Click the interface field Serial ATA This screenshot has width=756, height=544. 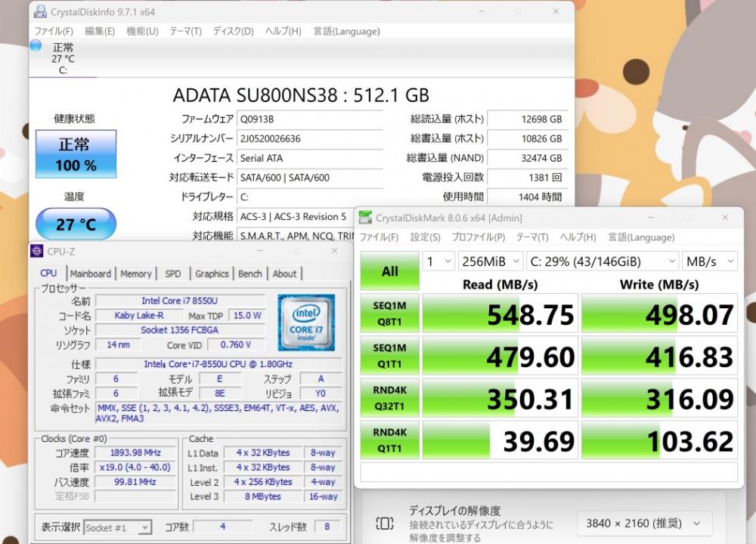pyautogui.click(x=309, y=158)
